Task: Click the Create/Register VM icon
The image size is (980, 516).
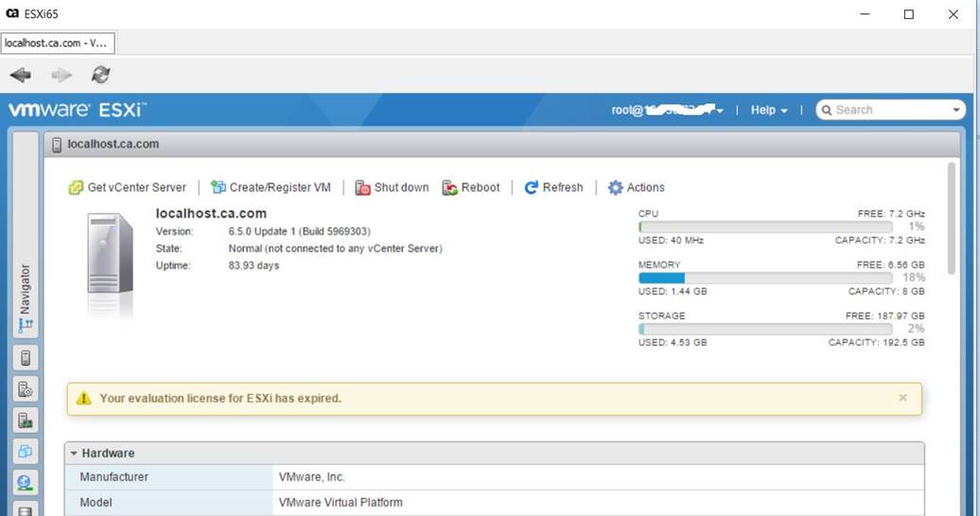Action: pyautogui.click(x=219, y=187)
